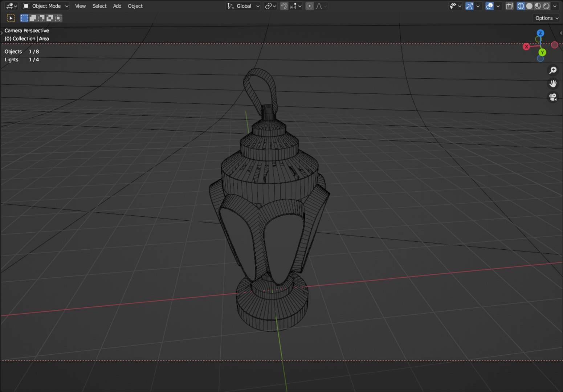The width and height of the screenshot is (563, 392).
Task: Choose the intersect selection mode
Action: pos(58,18)
